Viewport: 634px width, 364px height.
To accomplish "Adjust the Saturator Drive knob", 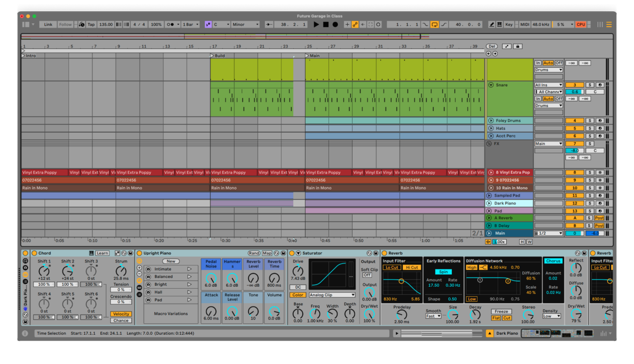I will click(x=298, y=270).
